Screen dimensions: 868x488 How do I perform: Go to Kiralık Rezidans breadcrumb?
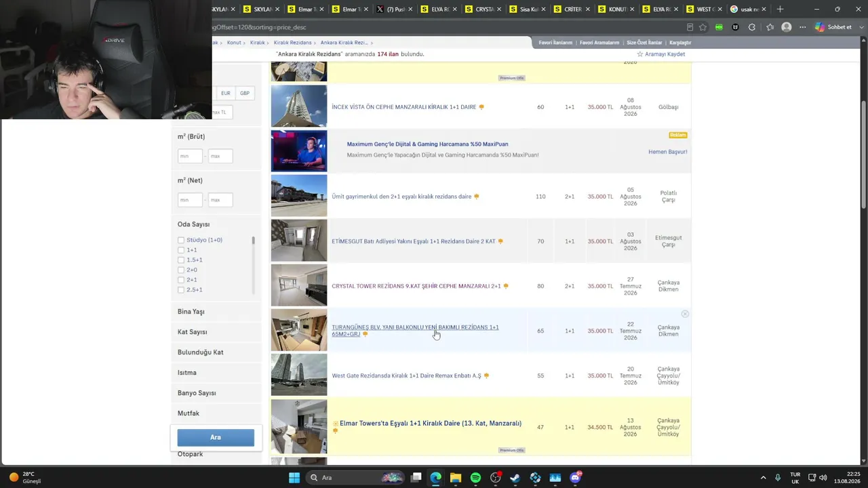292,43
